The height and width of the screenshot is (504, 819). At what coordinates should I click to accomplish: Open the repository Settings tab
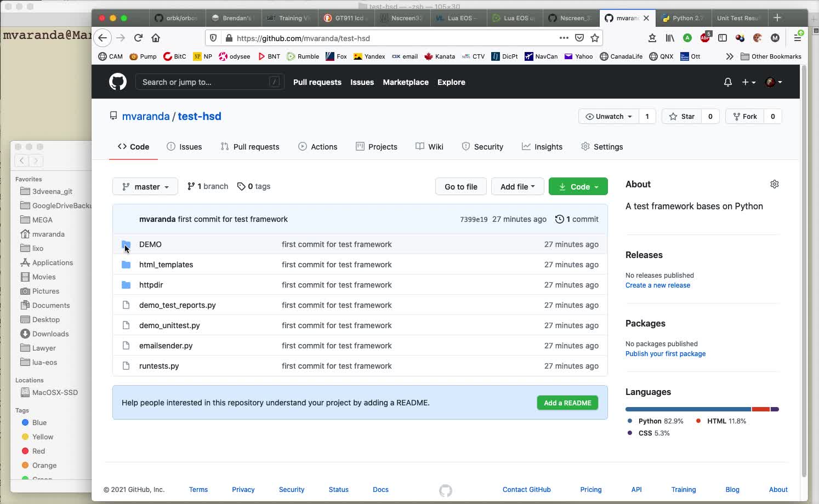point(602,147)
